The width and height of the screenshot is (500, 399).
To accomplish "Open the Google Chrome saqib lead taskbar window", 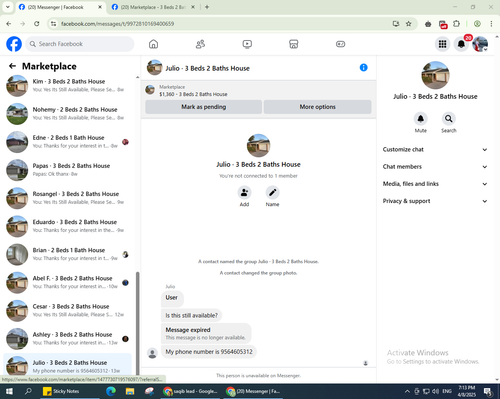I will click(190, 391).
